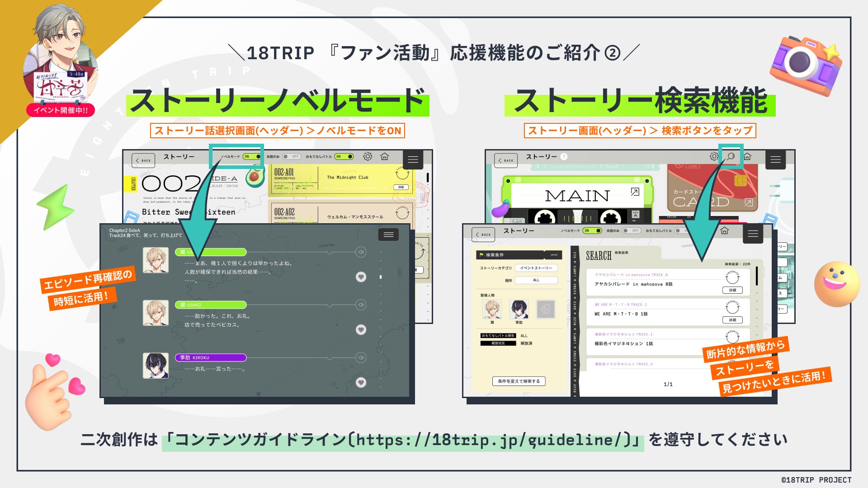Screen dimensions: 868x488
Task: Open 002-A02 ウェルカム・マンモススクール boarding pass
Action: pyautogui.click(x=341, y=211)
